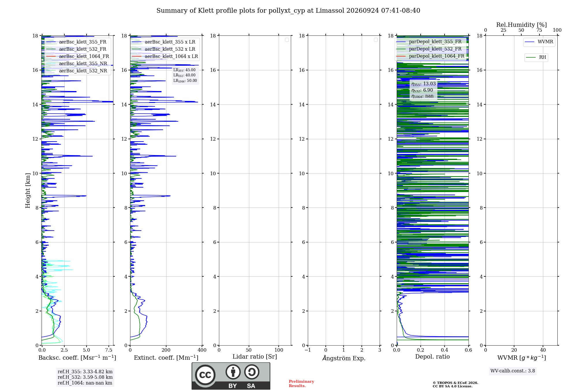Click the LR355: 45.00 annotation
The width and height of the screenshot is (577, 392).
184,70
